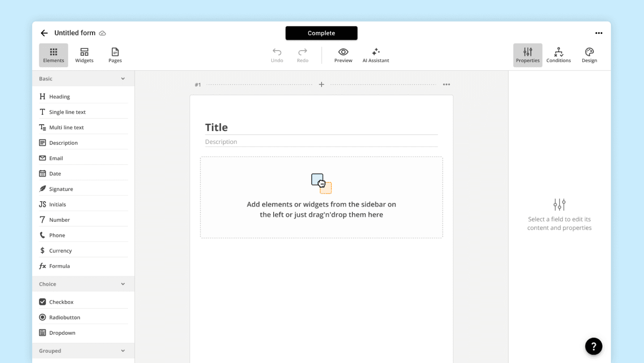Click the Untitled form name

tap(75, 33)
